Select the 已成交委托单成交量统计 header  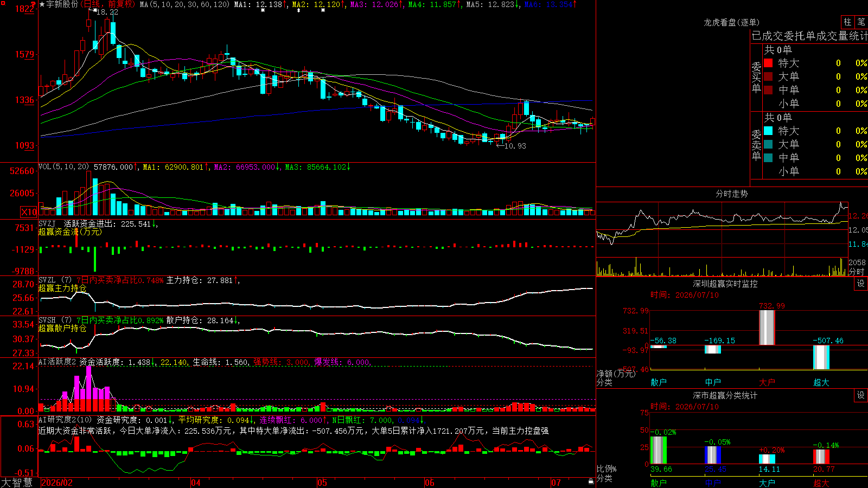click(x=809, y=36)
